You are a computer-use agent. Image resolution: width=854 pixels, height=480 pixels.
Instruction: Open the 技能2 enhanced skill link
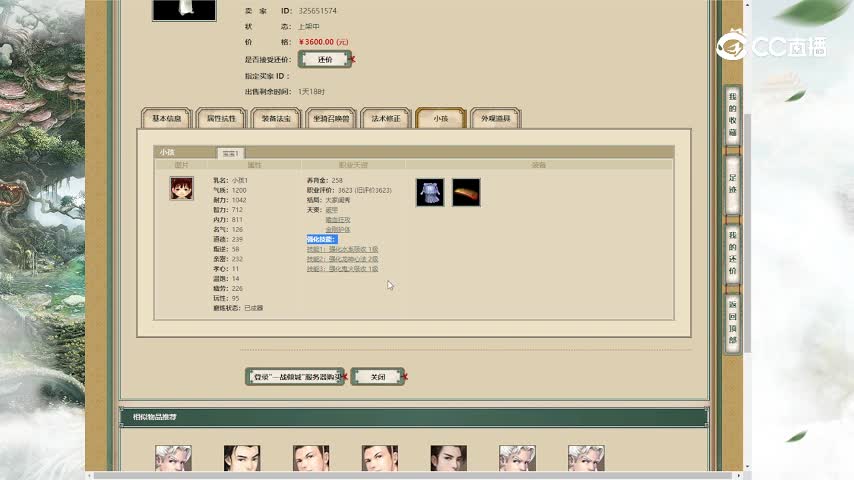[342, 259]
